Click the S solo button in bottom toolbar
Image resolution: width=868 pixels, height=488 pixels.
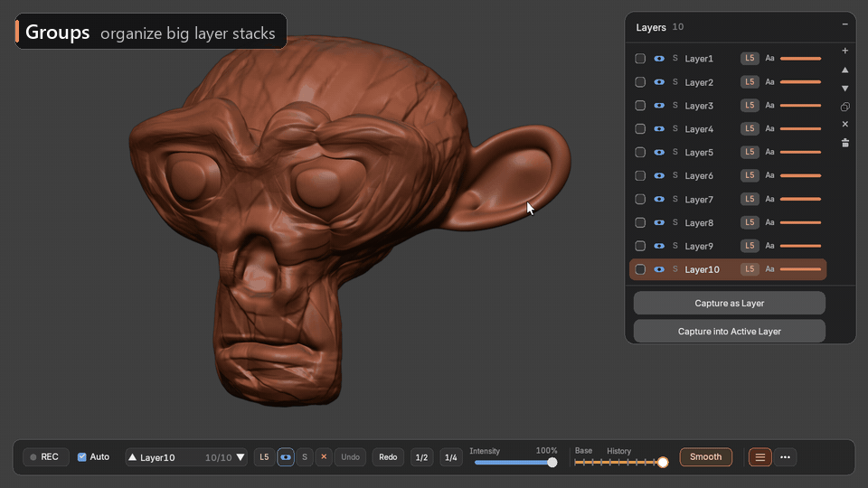tap(305, 457)
